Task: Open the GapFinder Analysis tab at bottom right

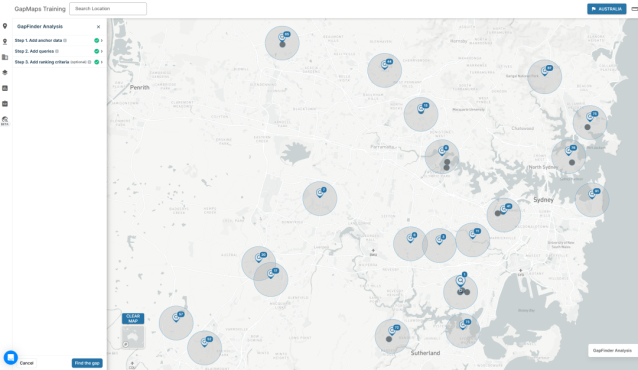Action: [612, 350]
